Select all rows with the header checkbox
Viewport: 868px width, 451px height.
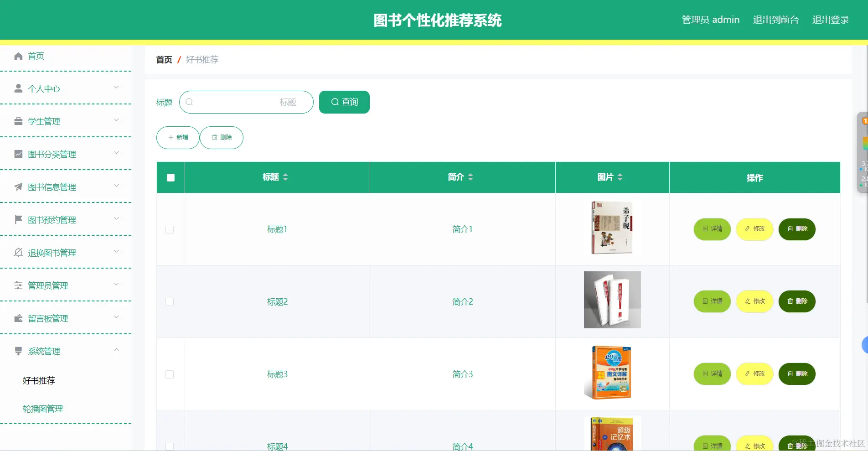click(x=171, y=178)
